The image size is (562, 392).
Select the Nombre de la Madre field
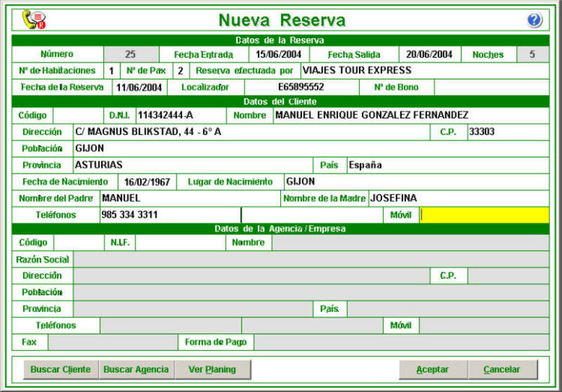(458, 199)
